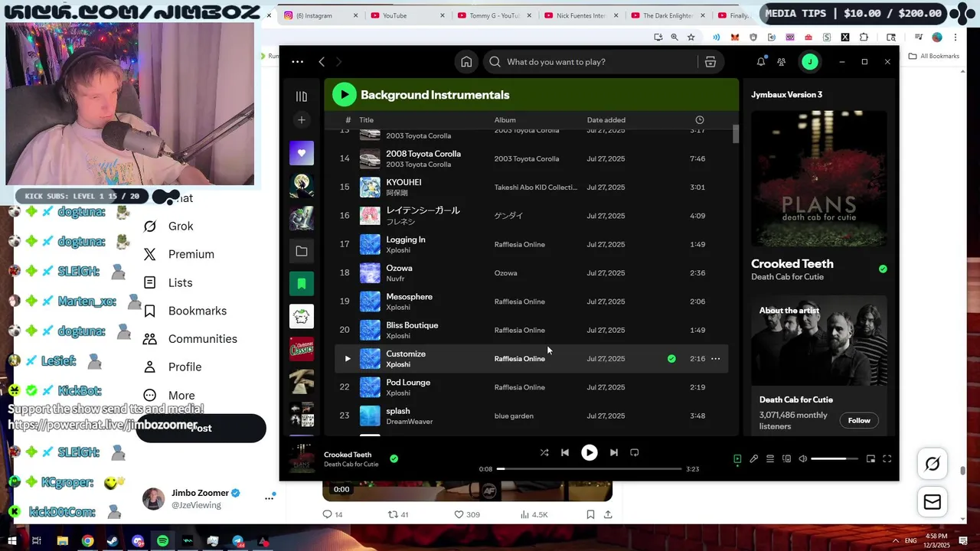Play the Customize track row
980x551 pixels.
tap(348, 359)
